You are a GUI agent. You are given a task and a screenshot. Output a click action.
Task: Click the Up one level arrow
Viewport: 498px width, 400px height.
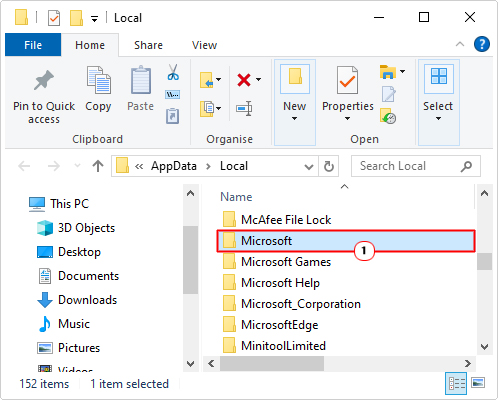pyautogui.click(x=98, y=166)
